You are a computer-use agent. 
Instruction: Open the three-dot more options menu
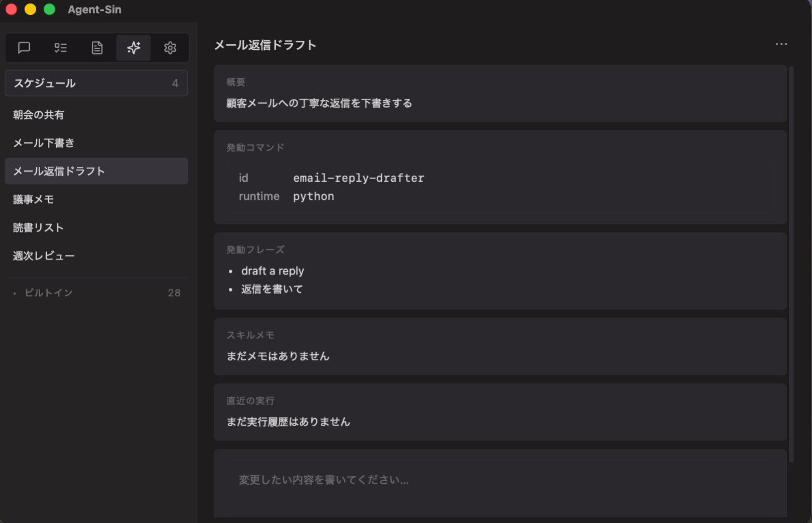[x=781, y=44]
